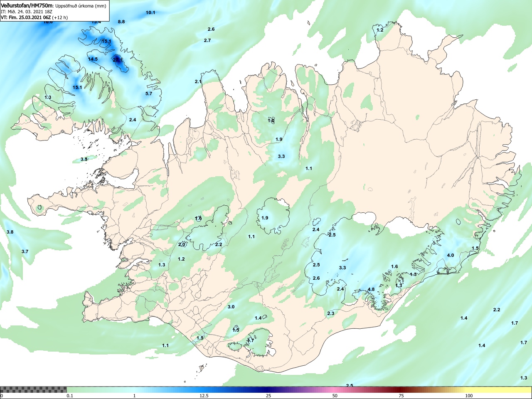Click the 1.0 precipitation value
The image size is (532, 399).
pyautogui.click(x=271, y=121)
